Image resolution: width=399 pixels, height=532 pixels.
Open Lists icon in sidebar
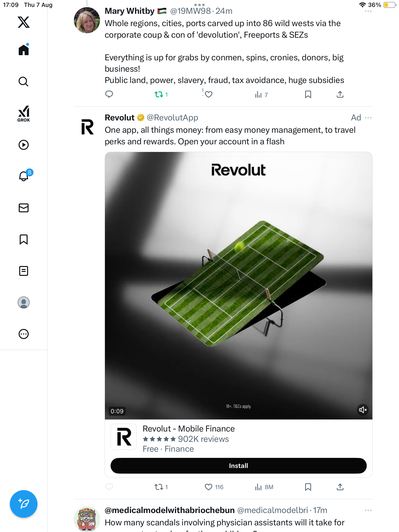click(24, 271)
